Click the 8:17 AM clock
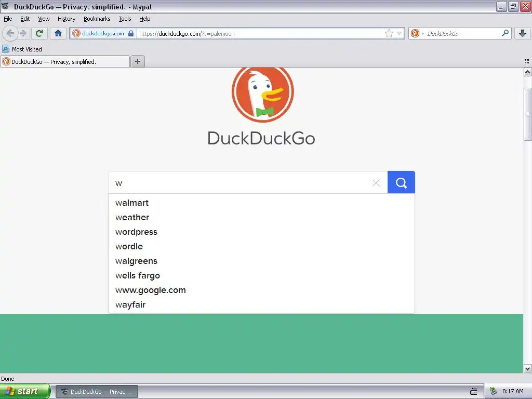This screenshot has height=399, width=532. tap(513, 392)
